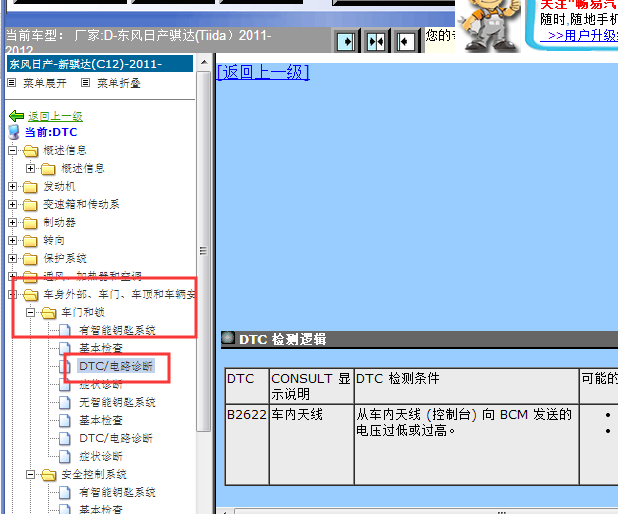Expand the 制动器 folder
Screen dimensions: 618x514
point(12,222)
